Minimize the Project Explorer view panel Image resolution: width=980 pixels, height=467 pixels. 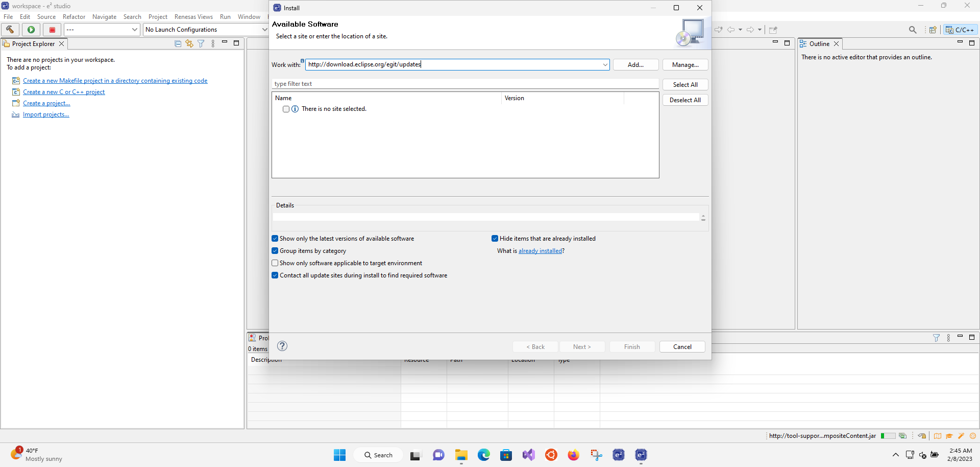click(x=225, y=43)
